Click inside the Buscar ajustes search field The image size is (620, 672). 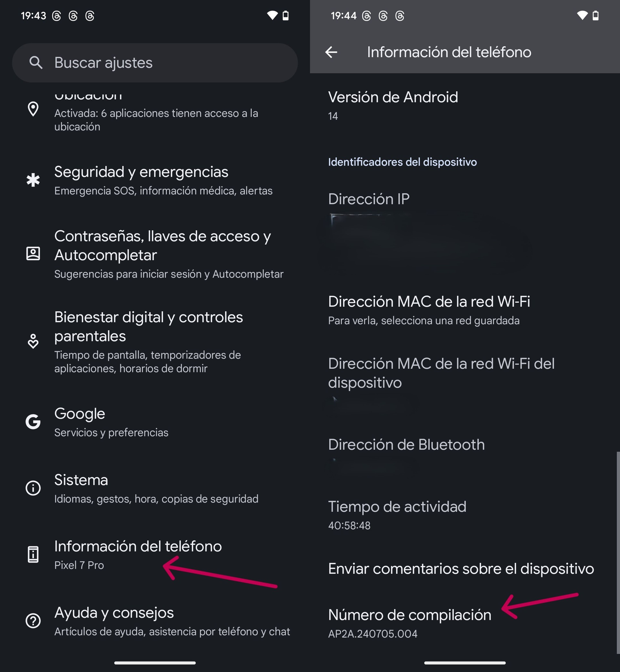134,63
